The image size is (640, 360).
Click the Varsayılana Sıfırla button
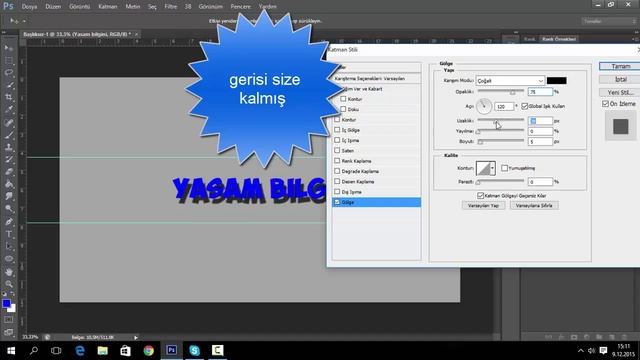534,206
